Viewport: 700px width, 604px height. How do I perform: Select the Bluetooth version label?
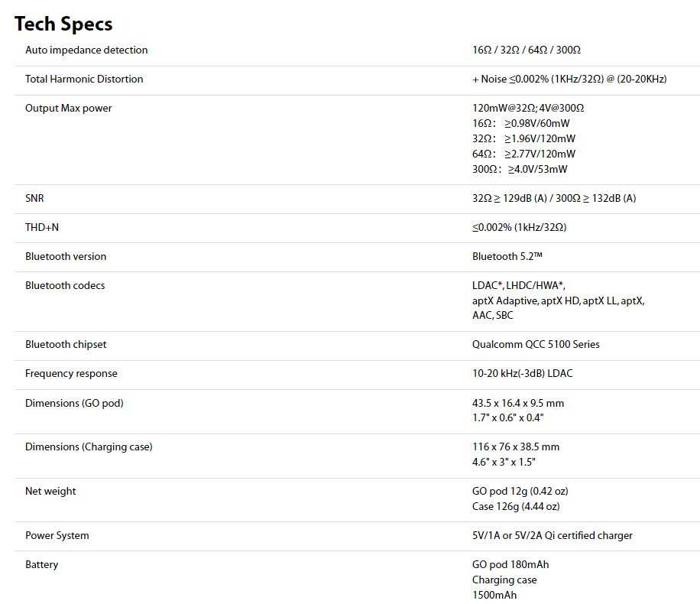click(66, 257)
